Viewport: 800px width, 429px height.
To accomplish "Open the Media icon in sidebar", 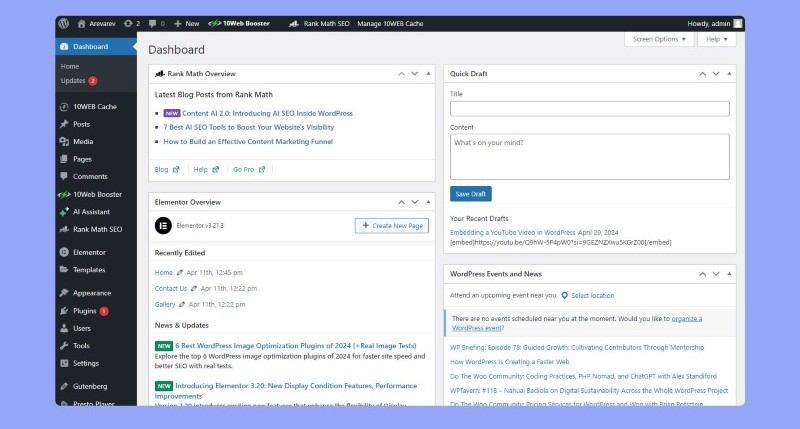I will pos(64,141).
